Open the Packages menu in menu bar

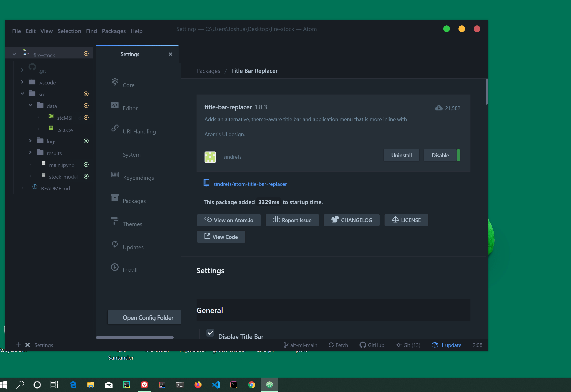pos(114,31)
